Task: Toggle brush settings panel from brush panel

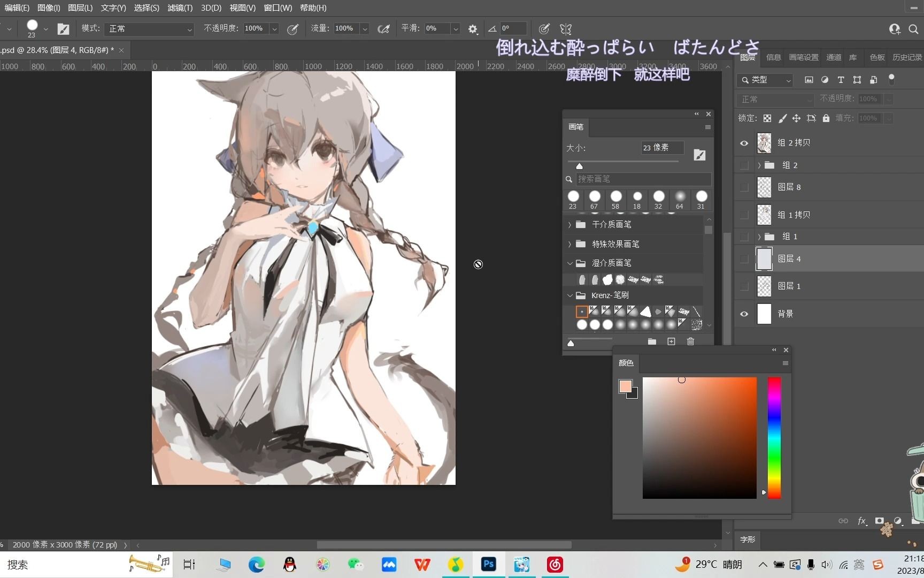Action: click(699, 155)
